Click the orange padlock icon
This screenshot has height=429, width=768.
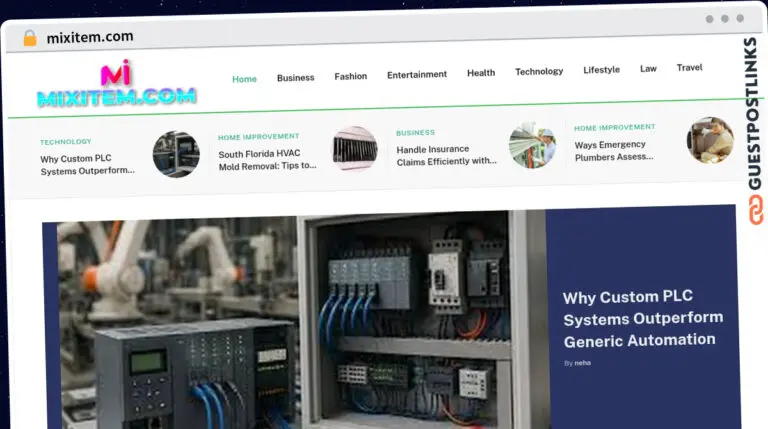[30, 38]
